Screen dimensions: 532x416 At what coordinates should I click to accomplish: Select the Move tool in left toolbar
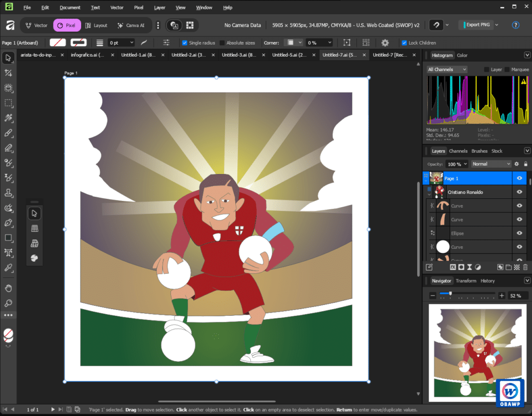[x=8, y=58]
